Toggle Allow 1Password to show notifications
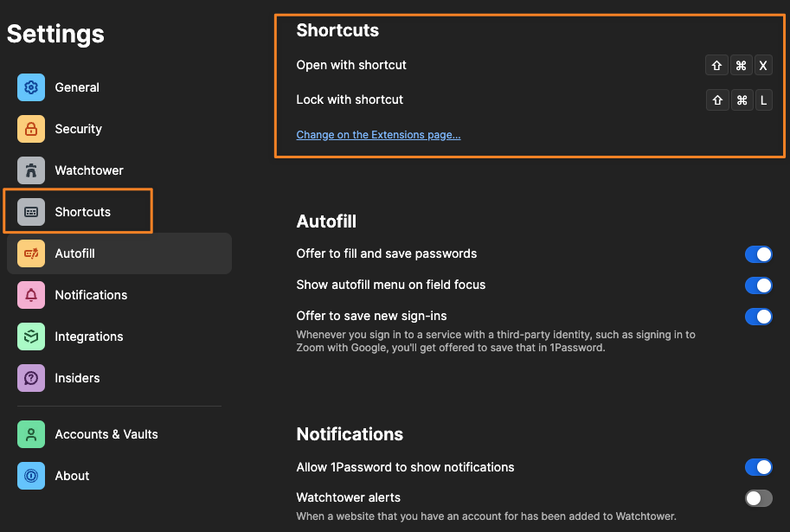Image resolution: width=790 pixels, height=532 pixels. tap(758, 468)
